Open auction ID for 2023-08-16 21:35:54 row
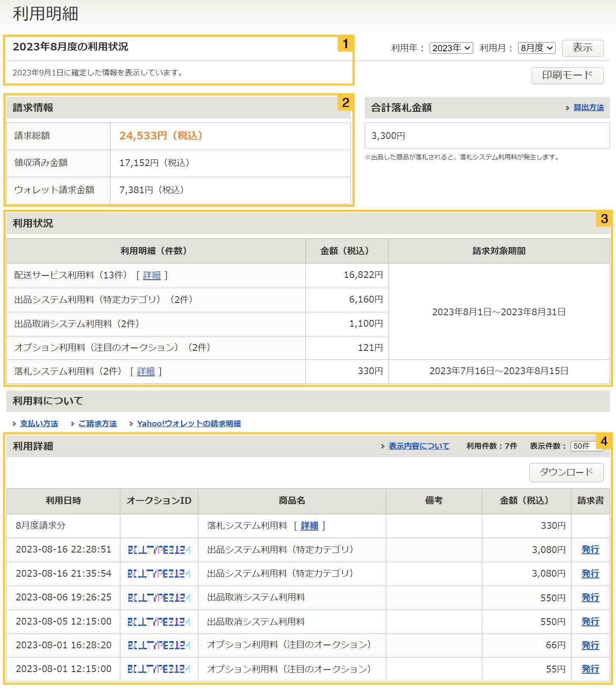This screenshot has height=689, width=616. pos(159,574)
